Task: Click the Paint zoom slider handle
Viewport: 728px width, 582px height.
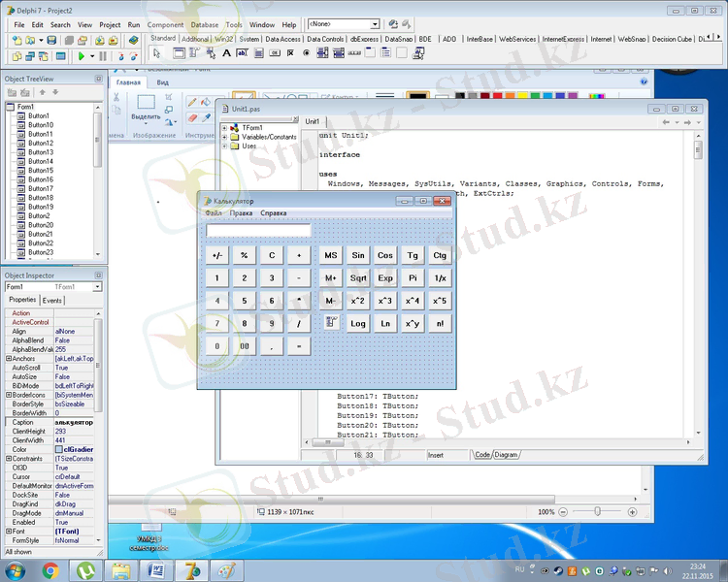Action: pyautogui.click(x=598, y=511)
